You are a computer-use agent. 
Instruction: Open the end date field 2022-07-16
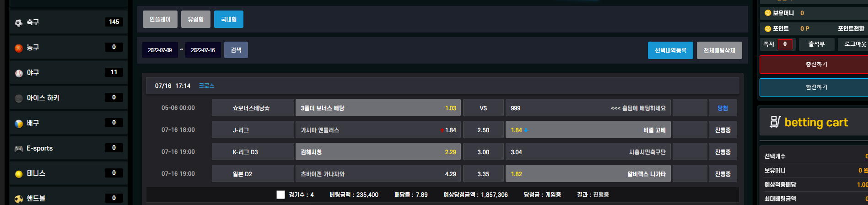203,50
